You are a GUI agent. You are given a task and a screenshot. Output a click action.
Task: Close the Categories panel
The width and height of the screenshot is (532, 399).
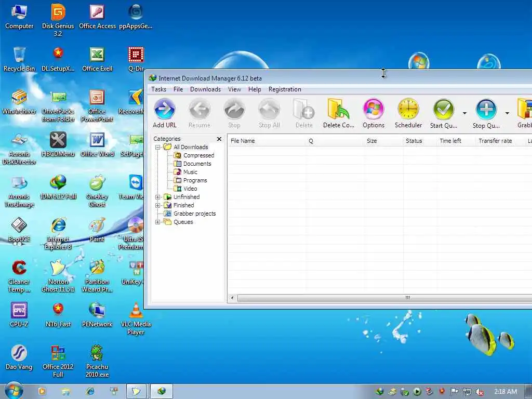[219, 139]
